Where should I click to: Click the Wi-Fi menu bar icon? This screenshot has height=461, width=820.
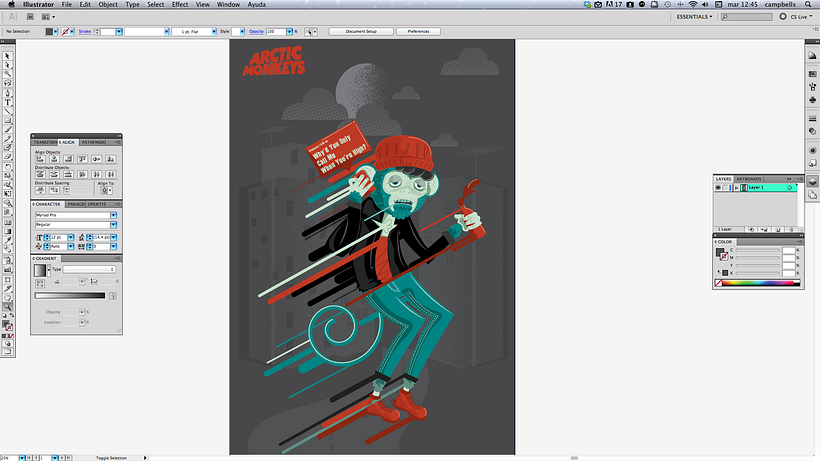click(x=693, y=4)
